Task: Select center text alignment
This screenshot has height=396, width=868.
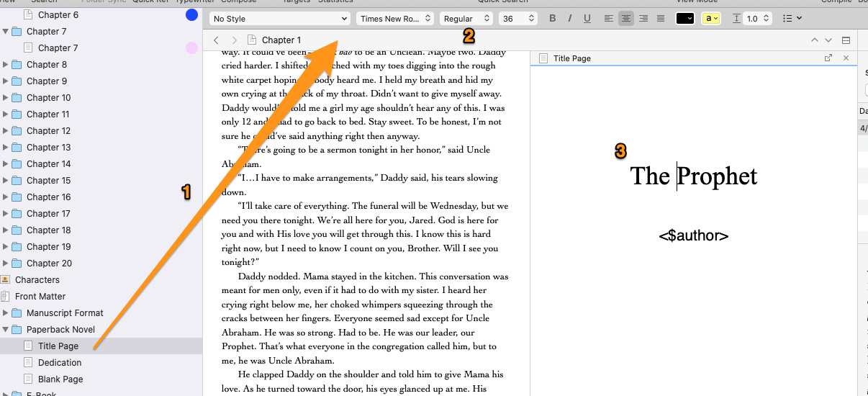Action: 626,19
